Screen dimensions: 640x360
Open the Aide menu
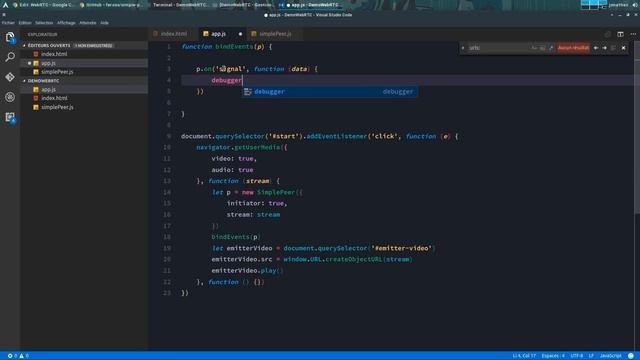(x=104, y=23)
